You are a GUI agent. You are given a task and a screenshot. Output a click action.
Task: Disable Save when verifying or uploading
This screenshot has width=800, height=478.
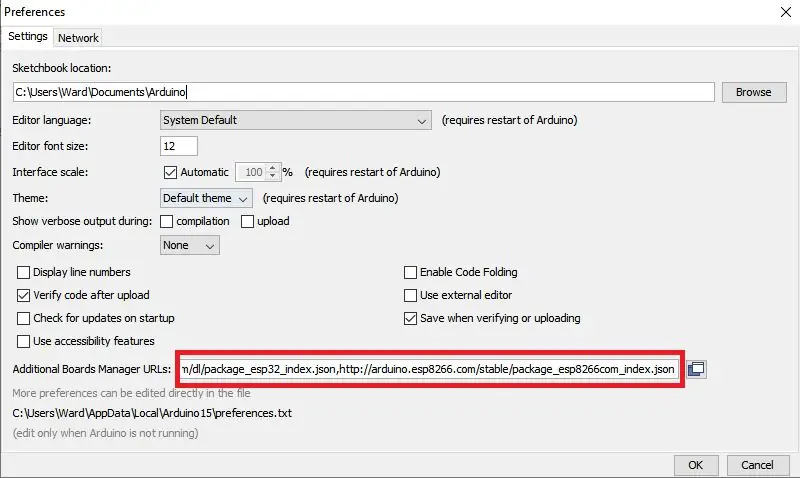(410, 318)
